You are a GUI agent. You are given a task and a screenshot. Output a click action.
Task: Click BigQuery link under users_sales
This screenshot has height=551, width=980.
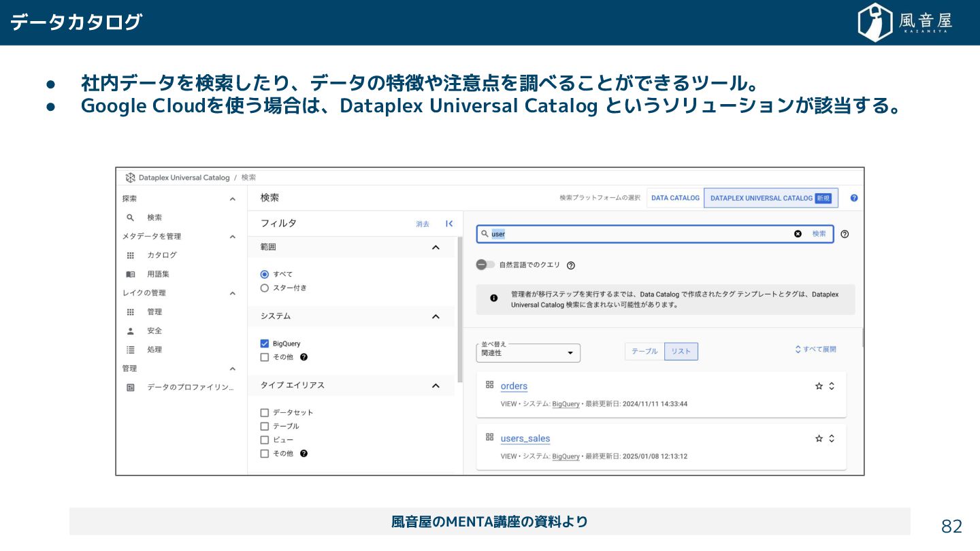pyautogui.click(x=566, y=456)
